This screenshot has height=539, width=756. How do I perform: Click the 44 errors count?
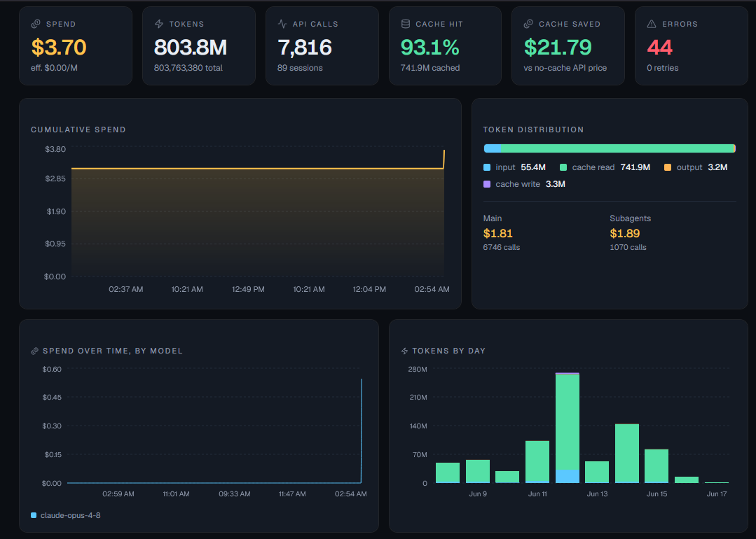659,47
